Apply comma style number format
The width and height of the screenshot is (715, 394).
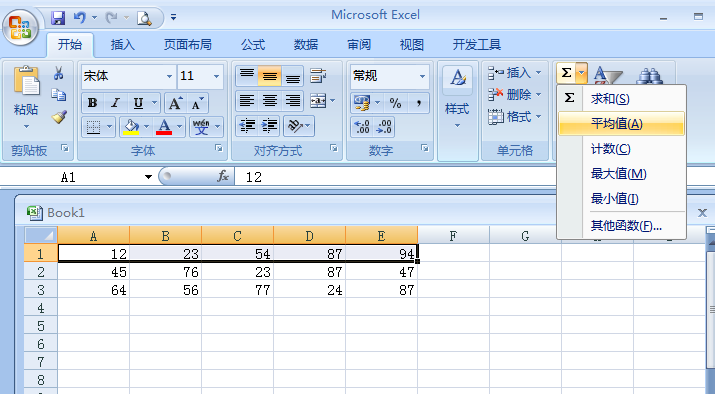pos(418,103)
